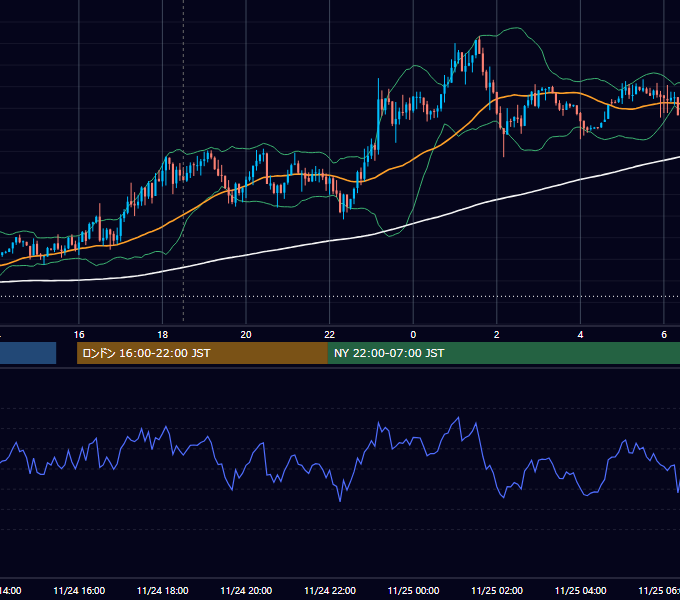This screenshot has width=680, height=600.
Task: Click the NY 22:00-07:00 JST session bar
Action: pos(503,353)
